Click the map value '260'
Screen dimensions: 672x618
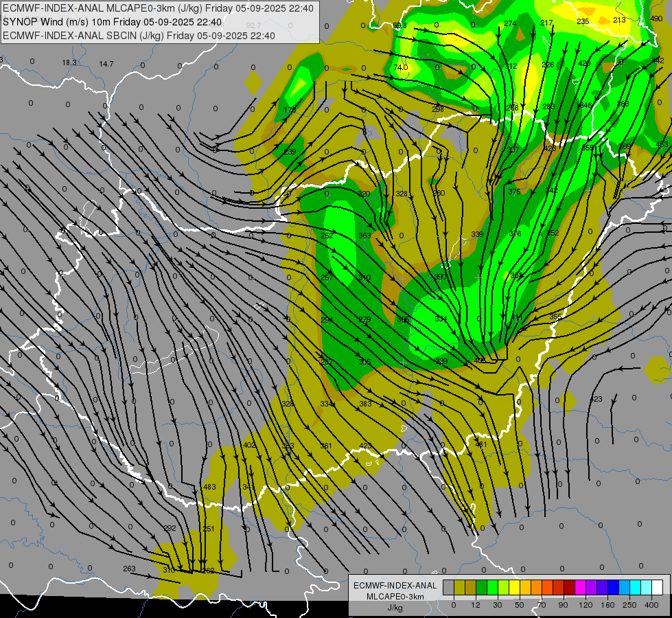(x=439, y=193)
